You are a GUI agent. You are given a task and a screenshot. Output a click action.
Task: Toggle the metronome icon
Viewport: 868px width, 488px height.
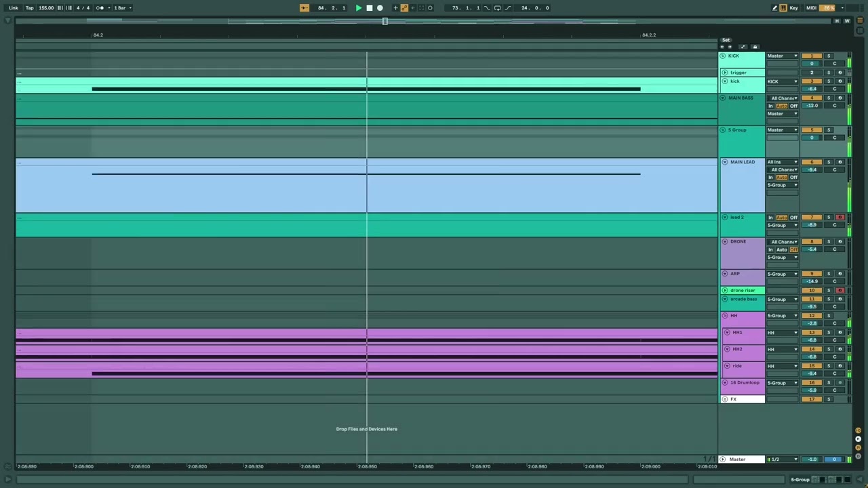[100, 8]
